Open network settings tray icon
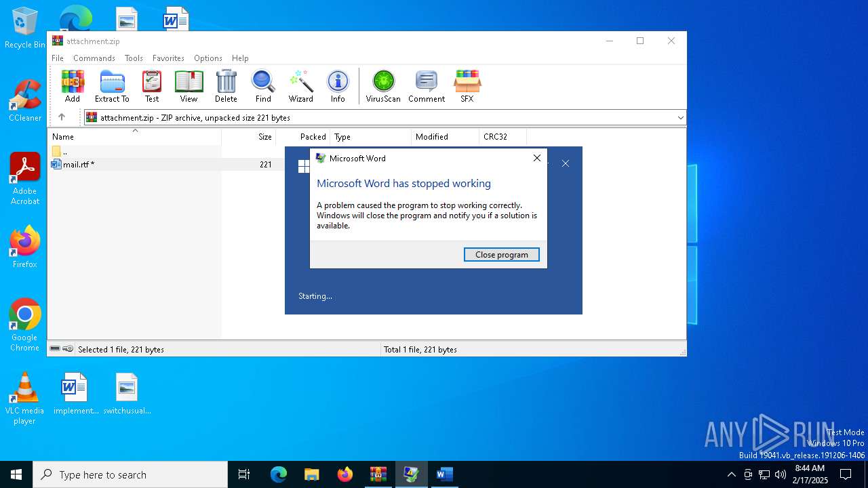Image resolution: width=868 pixels, height=488 pixels. (764, 474)
